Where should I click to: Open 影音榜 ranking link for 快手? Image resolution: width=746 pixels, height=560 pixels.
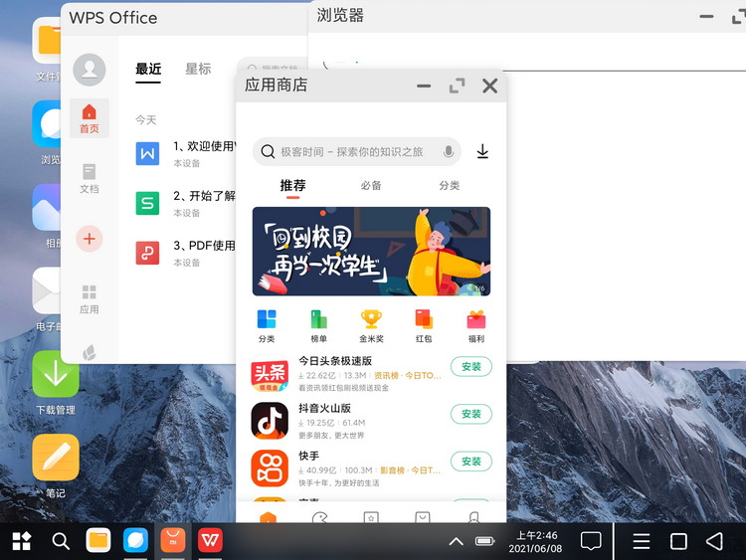(410, 470)
